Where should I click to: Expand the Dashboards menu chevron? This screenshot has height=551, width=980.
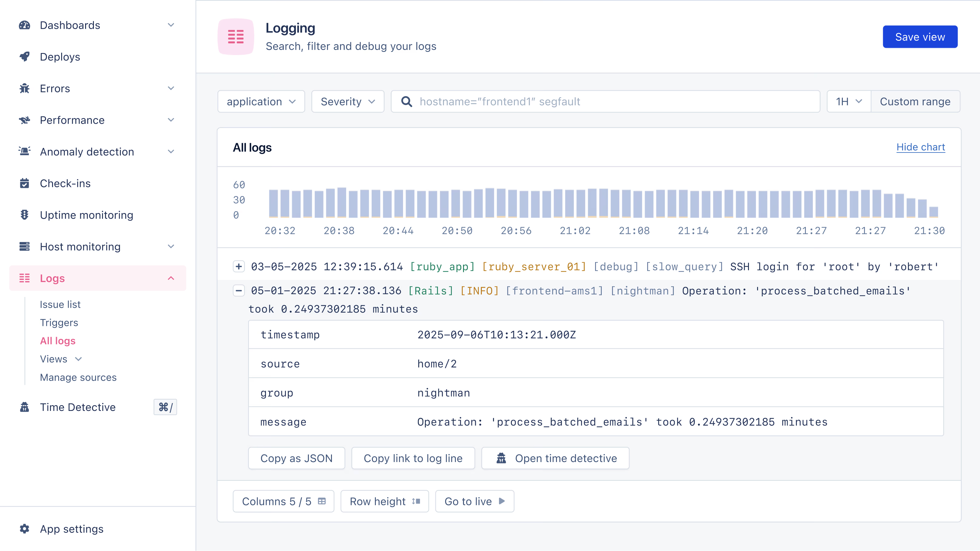click(171, 25)
